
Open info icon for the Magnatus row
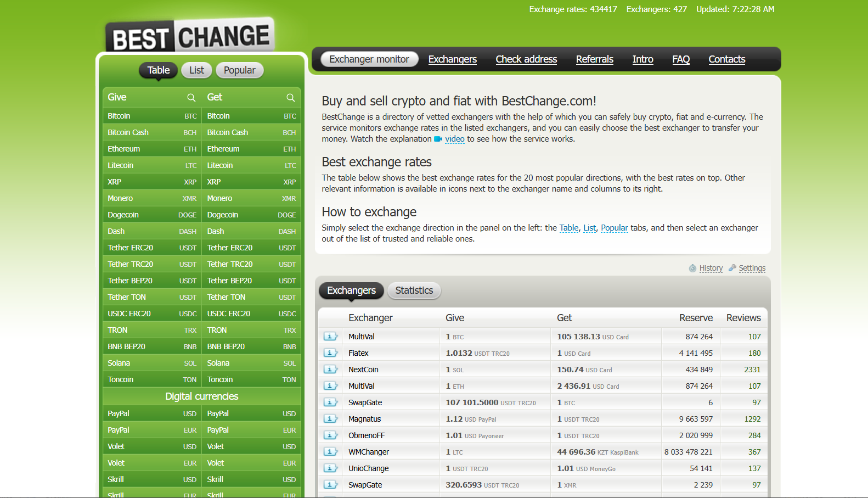[330, 419]
